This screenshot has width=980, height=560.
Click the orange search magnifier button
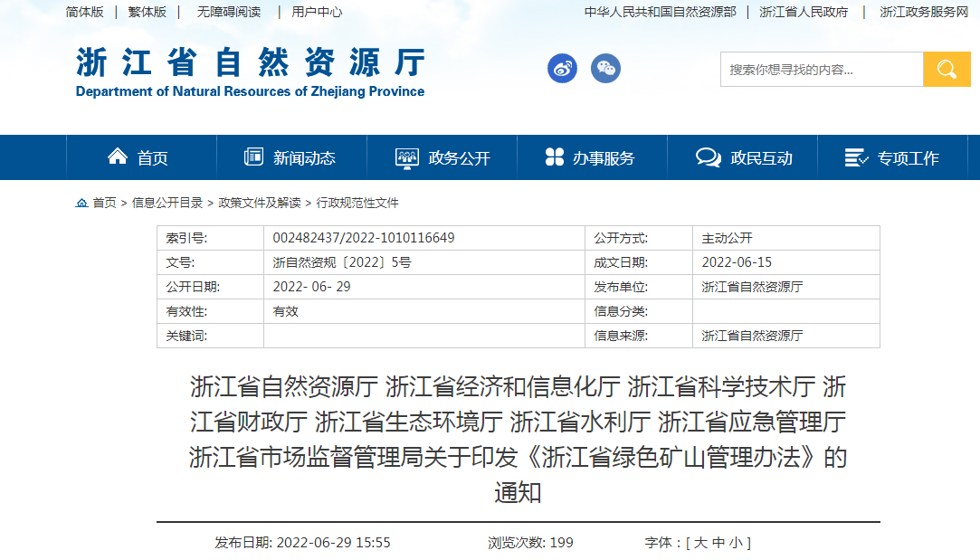point(947,70)
